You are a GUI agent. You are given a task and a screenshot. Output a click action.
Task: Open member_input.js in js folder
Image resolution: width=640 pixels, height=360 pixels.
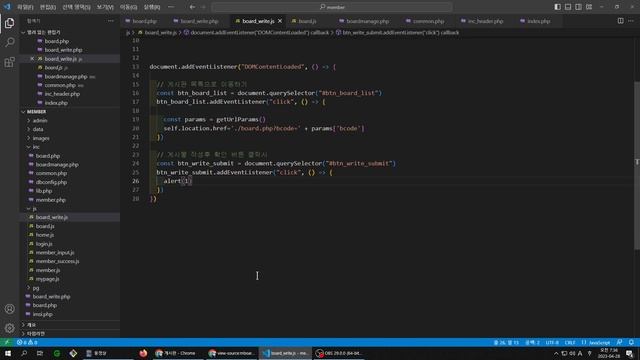[x=55, y=253]
